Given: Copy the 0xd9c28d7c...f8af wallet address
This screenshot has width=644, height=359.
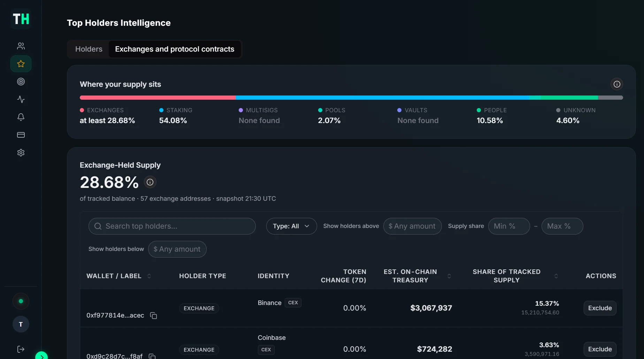Looking at the screenshot, I should coord(152,356).
